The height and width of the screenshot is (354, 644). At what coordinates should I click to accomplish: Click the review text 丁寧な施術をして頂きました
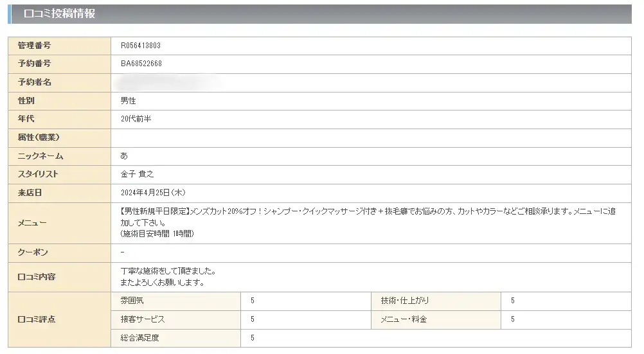pyautogui.click(x=168, y=271)
